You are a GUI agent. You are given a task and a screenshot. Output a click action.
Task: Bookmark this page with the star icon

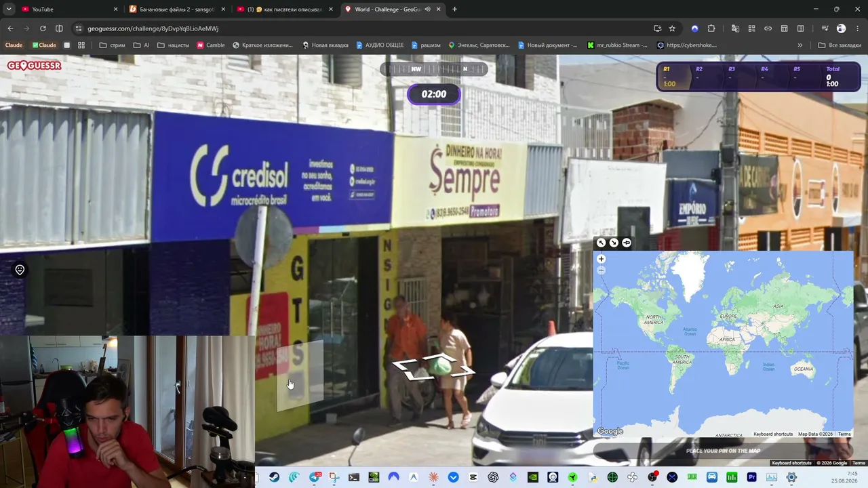click(x=672, y=28)
